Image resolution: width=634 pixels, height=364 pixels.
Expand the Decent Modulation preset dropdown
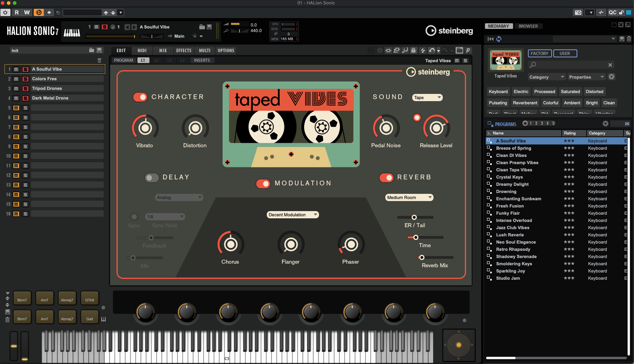click(x=292, y=215)
